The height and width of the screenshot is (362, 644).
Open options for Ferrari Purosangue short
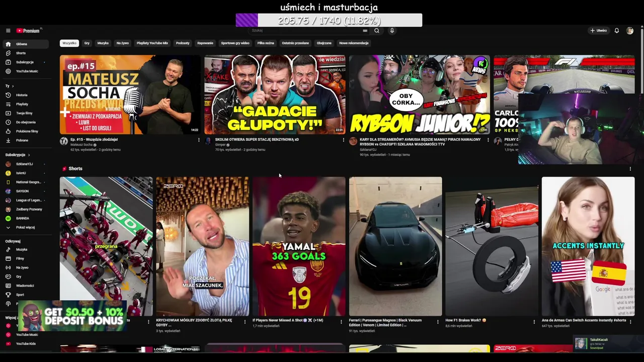click(x=438, y=321)
